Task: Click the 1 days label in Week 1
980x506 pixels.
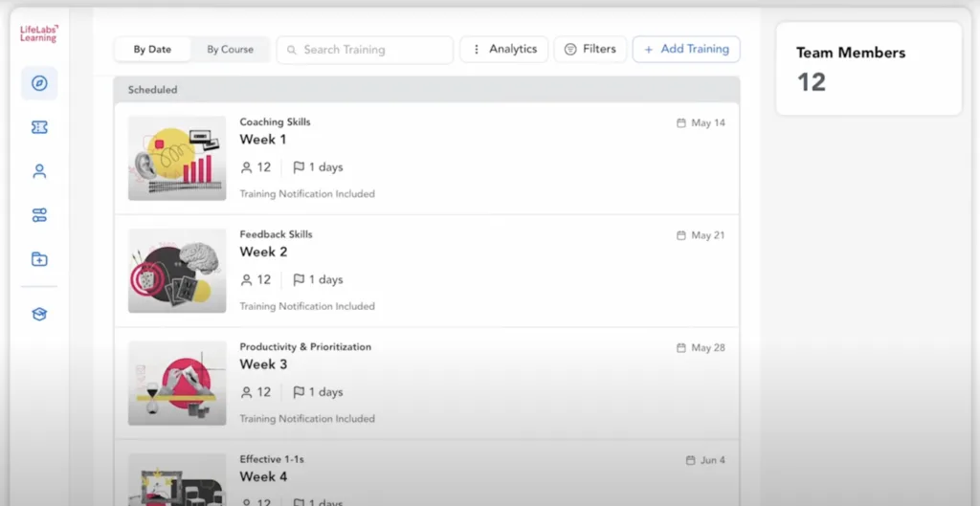Action: click(x=326, y=167)
